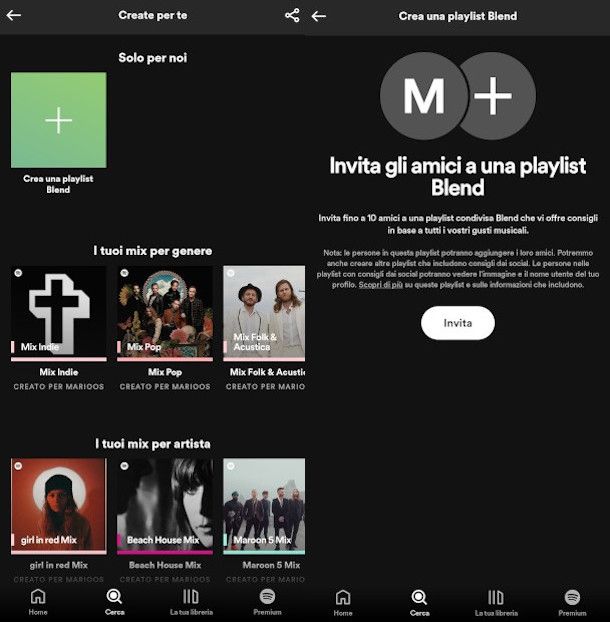Tap I tuoi mix per genere heading
Viewport: 610px width, 622px height.
(x=153, y=251)
